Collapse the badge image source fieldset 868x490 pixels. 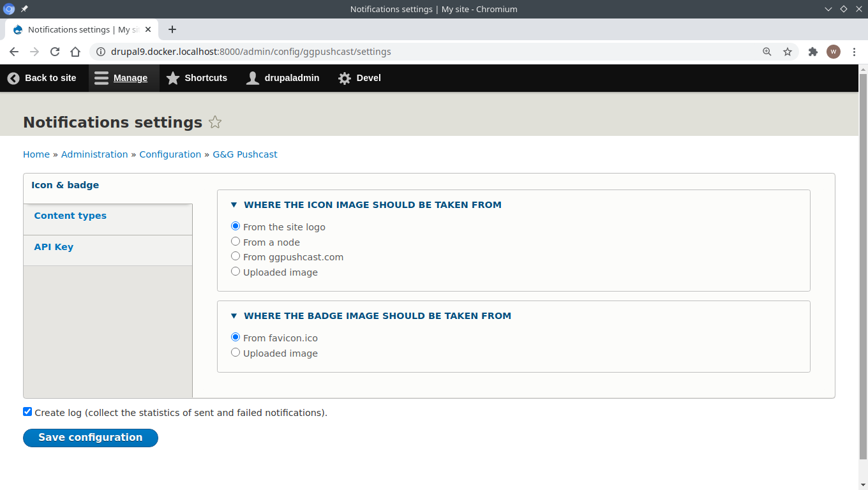(x=234, y=315)
